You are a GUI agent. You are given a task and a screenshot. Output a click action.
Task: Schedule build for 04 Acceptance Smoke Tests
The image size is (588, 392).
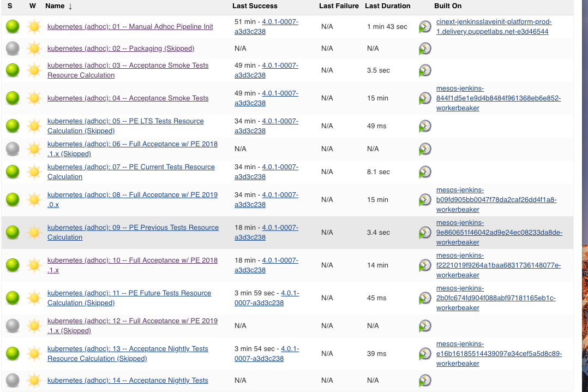pos(425,98)
